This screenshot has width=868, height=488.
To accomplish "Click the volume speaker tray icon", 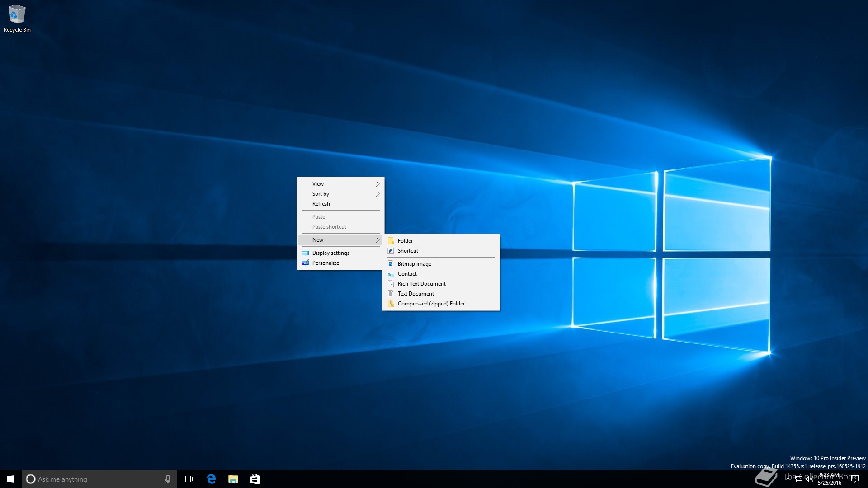I will point(809,479).
